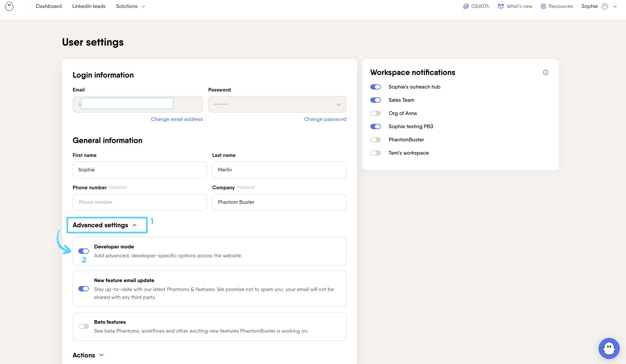Click the Company field
Screen dimensions: 626x364
click(x=279, y=202)
